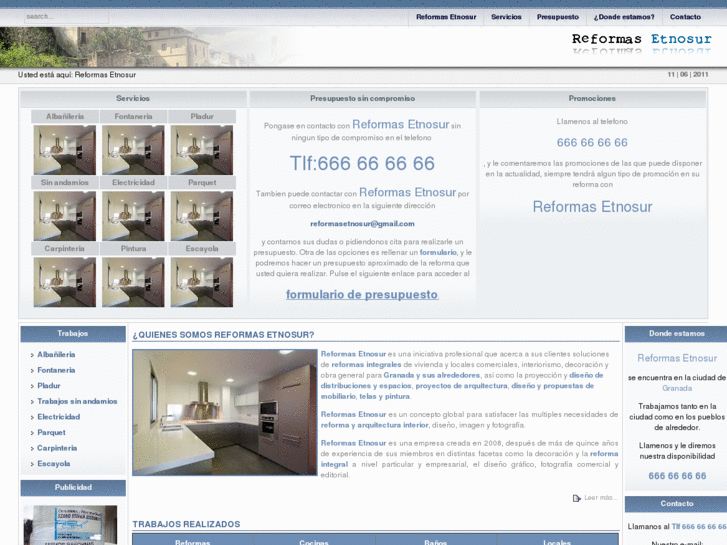
Task: Open the 'formulario de presupuesto' large link
Action: (362, 295)
